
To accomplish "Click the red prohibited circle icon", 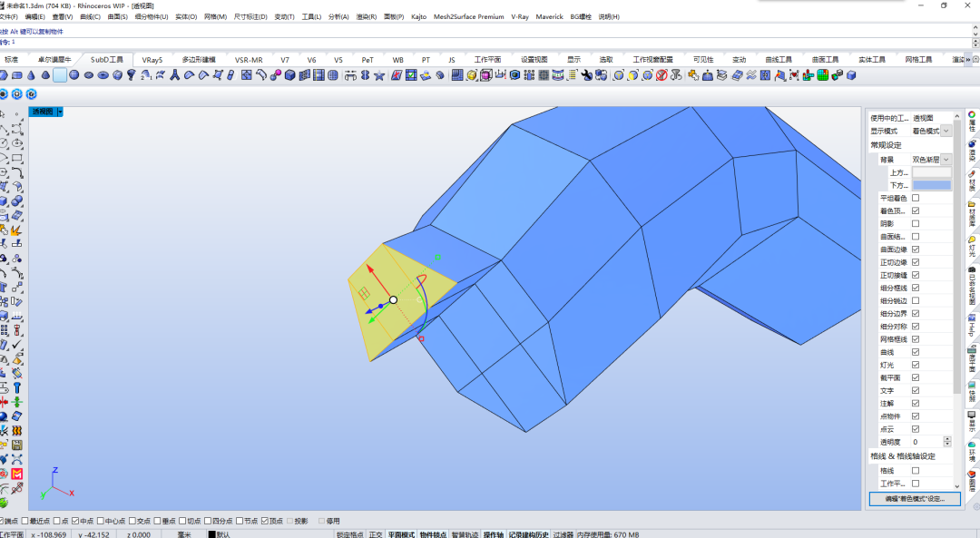I will [661, 75].
